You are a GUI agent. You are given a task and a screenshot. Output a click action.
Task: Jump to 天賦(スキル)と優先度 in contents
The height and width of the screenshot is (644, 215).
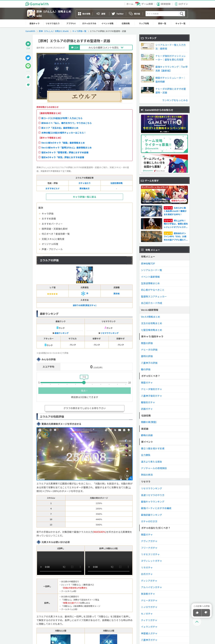click(53, 239)
